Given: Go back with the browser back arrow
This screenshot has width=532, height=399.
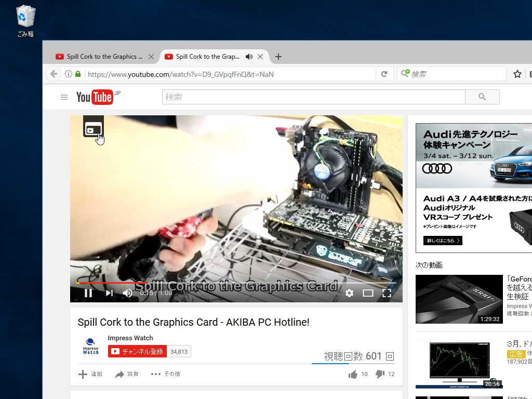Looking at the screenshot, I should coord(54,74).
